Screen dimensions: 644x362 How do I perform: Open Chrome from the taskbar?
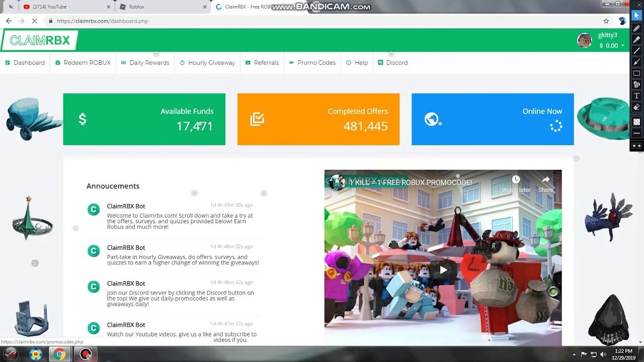pos(59,354)
